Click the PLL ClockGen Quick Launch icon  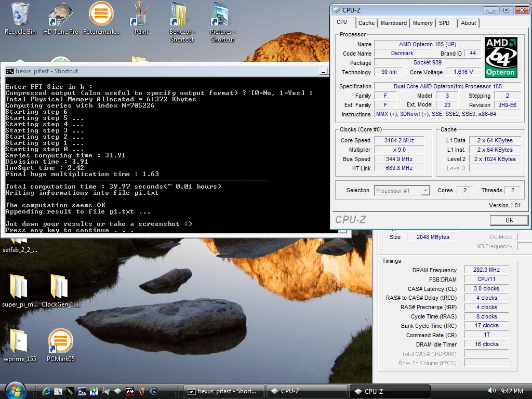(82, 391)
